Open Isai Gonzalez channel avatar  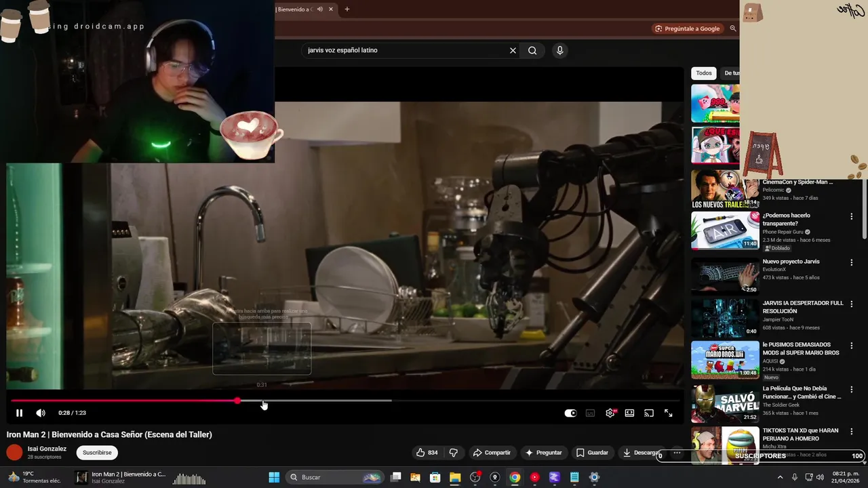pos(14,452)
